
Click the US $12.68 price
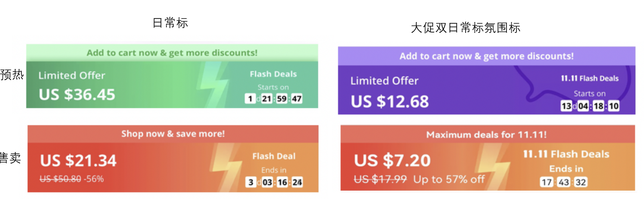click(389, 101)
